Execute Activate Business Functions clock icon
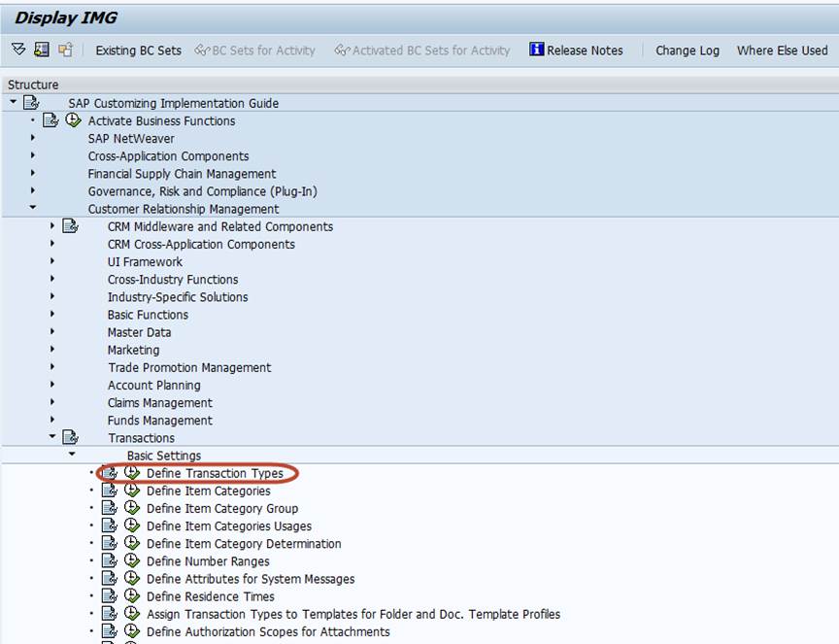This screenshot has width=839, height=644. [73, 119]
